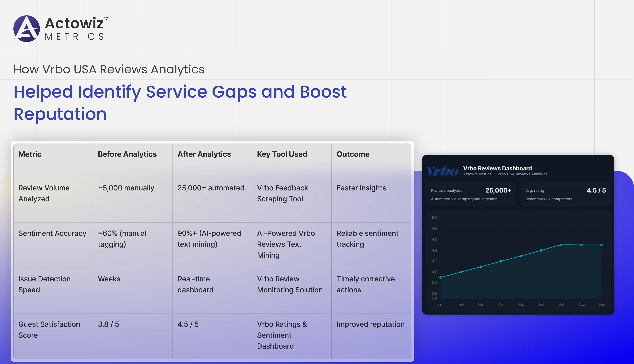Image resolution: width=634 pixels, height=364 pixels.
Task: Click Vrbo Ratings & Sentiment Dashboard cell
Action: click(282, 335)
